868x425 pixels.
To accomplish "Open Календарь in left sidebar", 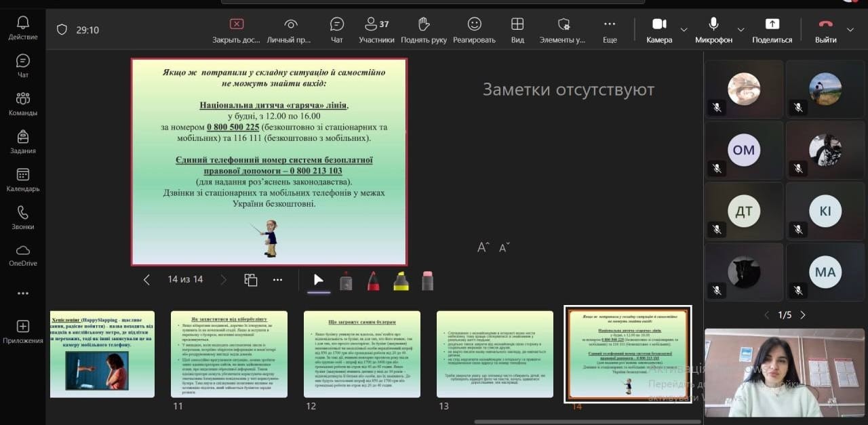I will point(23,180).
